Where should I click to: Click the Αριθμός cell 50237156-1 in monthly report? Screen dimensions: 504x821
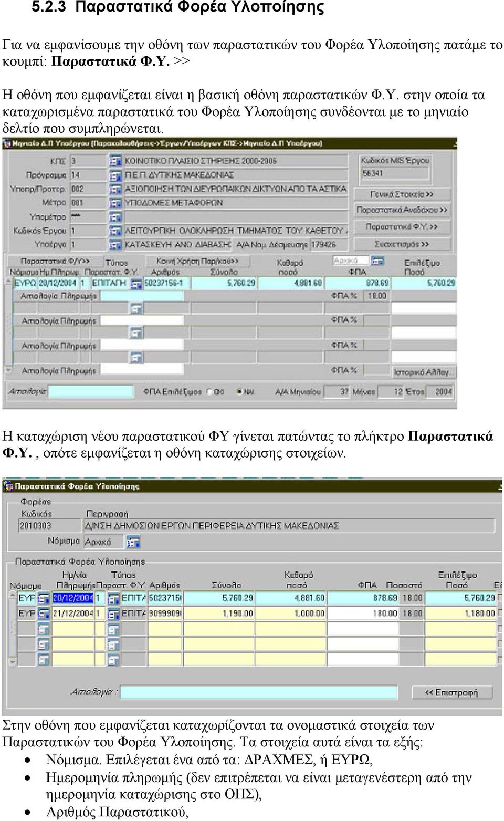pyautogui.click(x=166, y=283)
